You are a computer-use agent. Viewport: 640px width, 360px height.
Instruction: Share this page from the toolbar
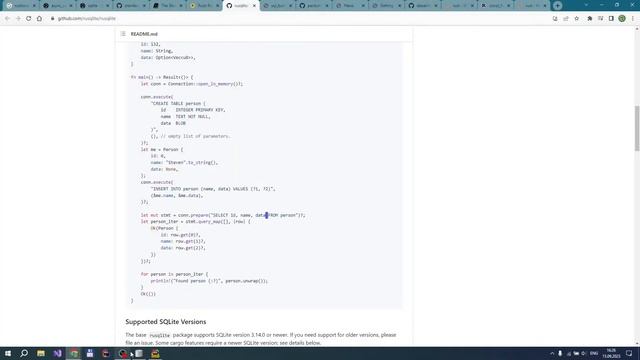tap(566, 18)
